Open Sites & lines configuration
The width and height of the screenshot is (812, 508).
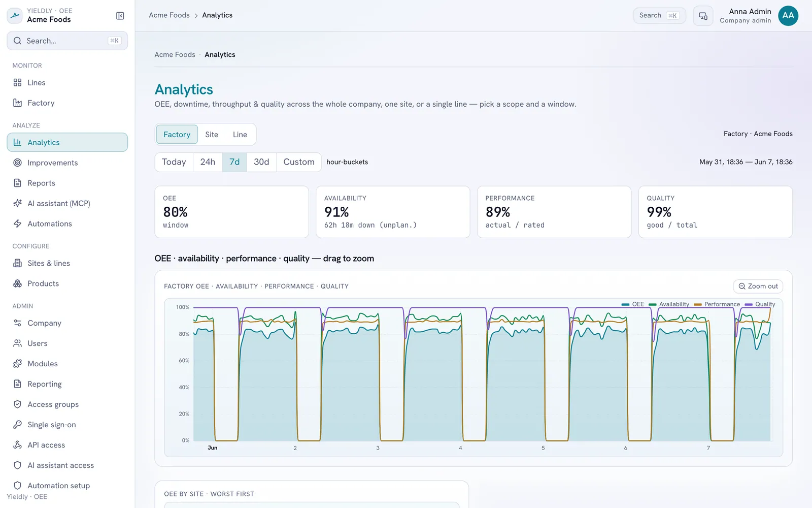coord(67,263)
